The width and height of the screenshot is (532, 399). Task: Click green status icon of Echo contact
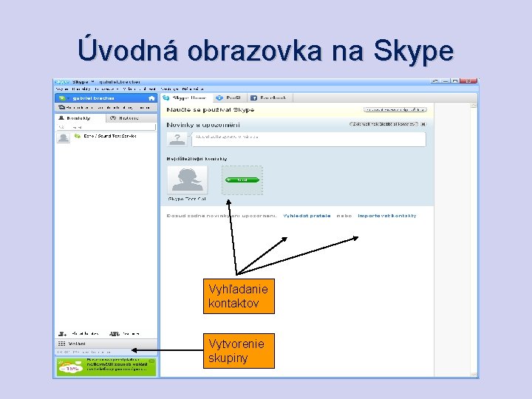pyautogui.click(x=78, y=136)
